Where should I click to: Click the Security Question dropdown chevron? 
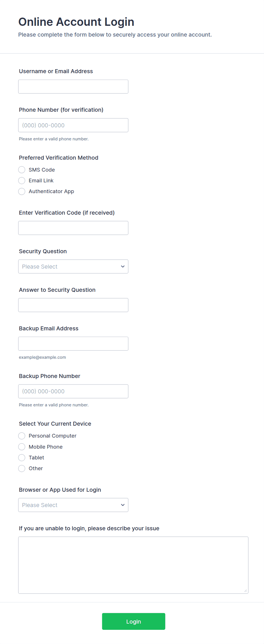[123, 267]
